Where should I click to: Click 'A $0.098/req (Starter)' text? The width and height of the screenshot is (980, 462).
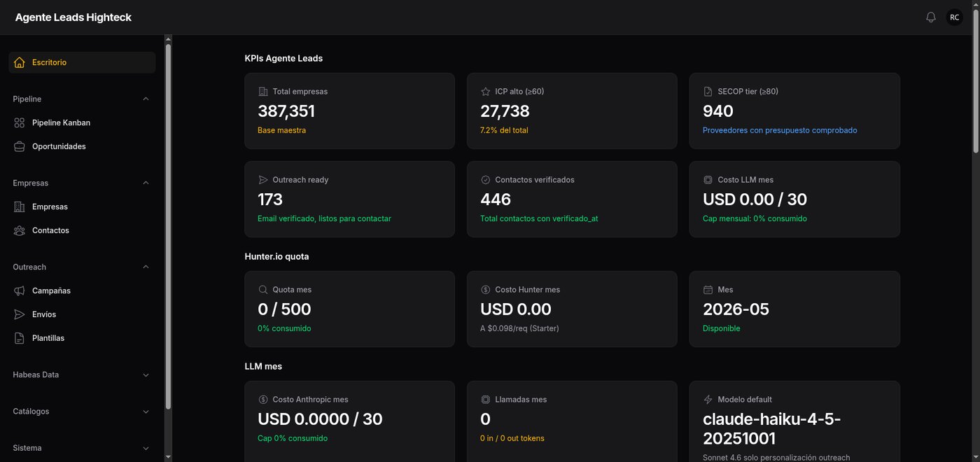pyautogui.click(x=519, y=328)
